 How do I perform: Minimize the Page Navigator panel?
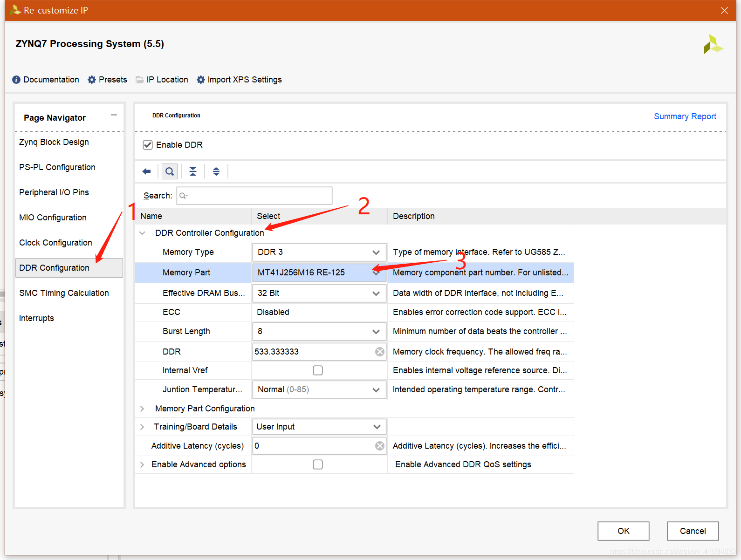114,115
